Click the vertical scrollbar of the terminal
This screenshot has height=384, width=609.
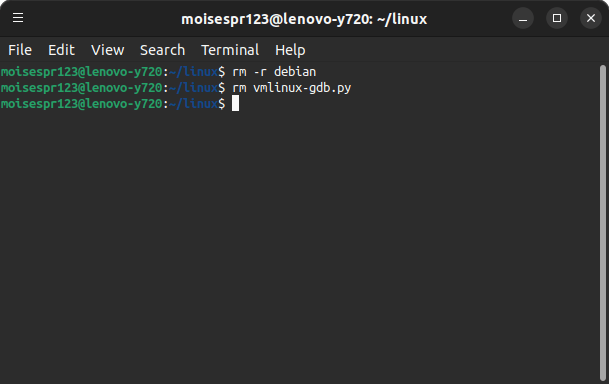[x=603, y=223]
